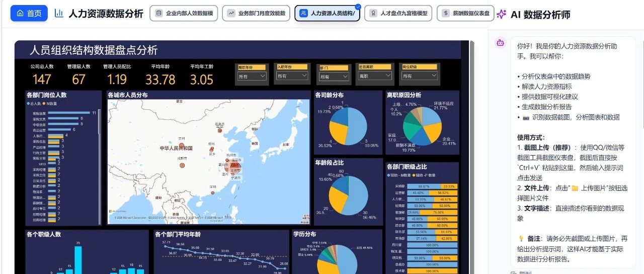The image size is (644, 274).
Task: Open the 首页 home button
Action: pos(29,14)
